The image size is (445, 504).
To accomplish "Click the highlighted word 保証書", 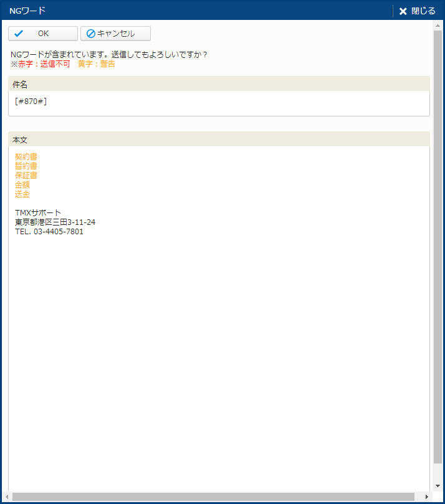I will pos(26,176).
